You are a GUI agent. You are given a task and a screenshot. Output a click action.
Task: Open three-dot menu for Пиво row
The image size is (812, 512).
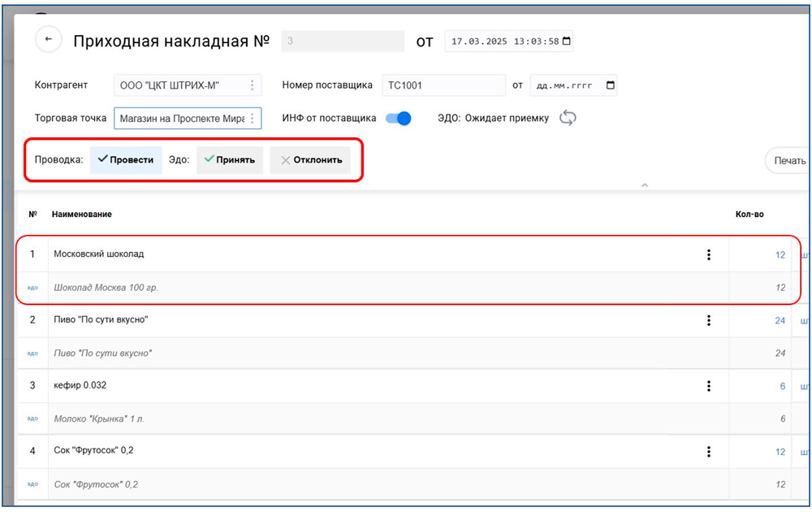pos(709,321)
